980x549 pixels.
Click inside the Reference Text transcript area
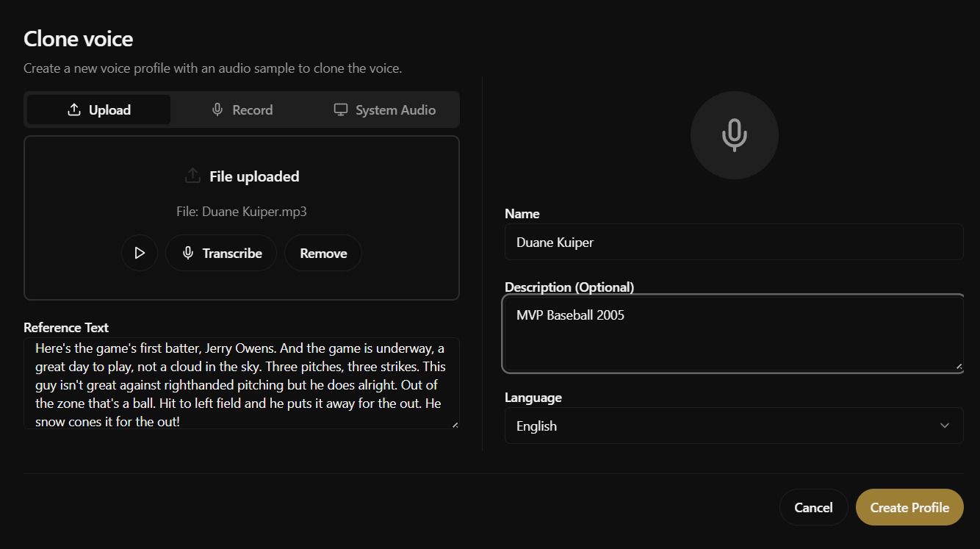tap(241, 383)
